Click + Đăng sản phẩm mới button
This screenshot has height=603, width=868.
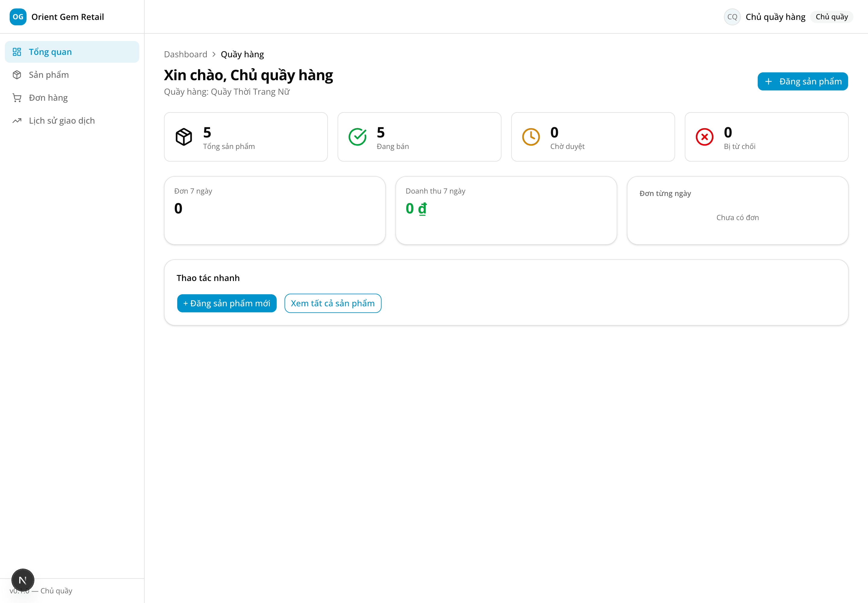click(x=227, y=303)
